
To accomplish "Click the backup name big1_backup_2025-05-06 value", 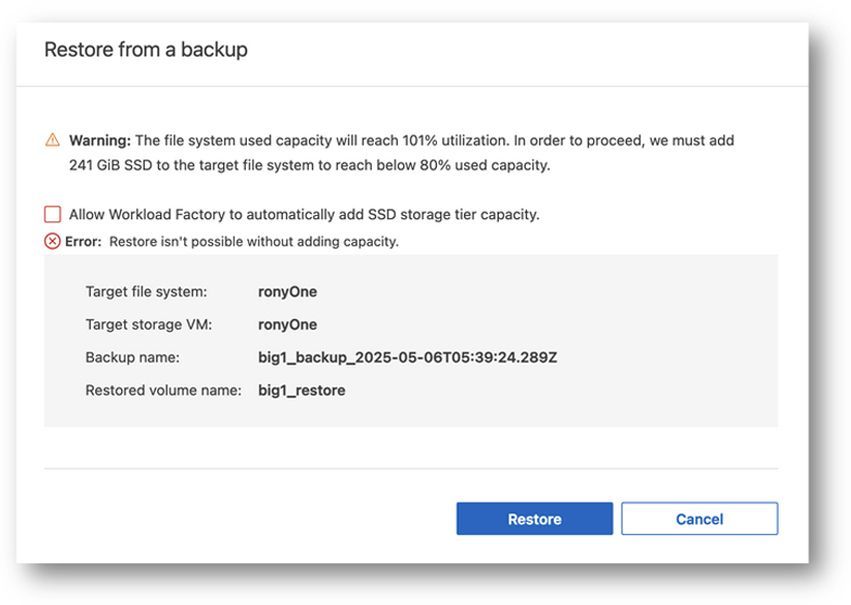I will coord(407,357).
